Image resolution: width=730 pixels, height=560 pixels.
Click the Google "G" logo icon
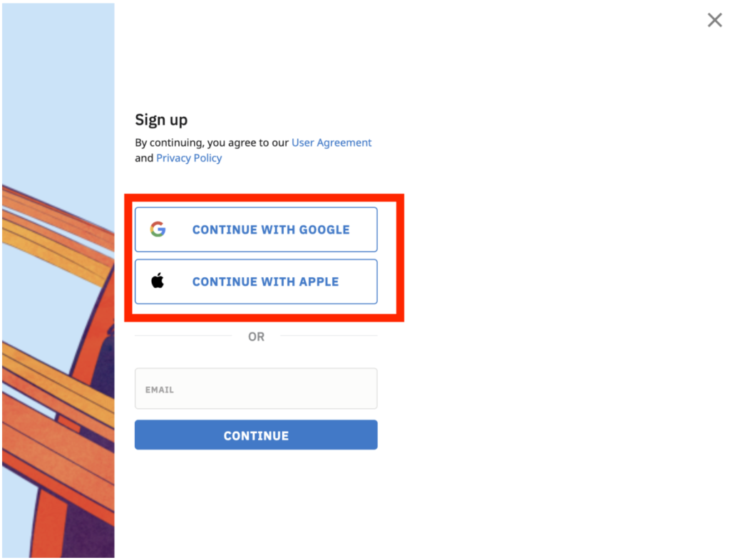158,229
